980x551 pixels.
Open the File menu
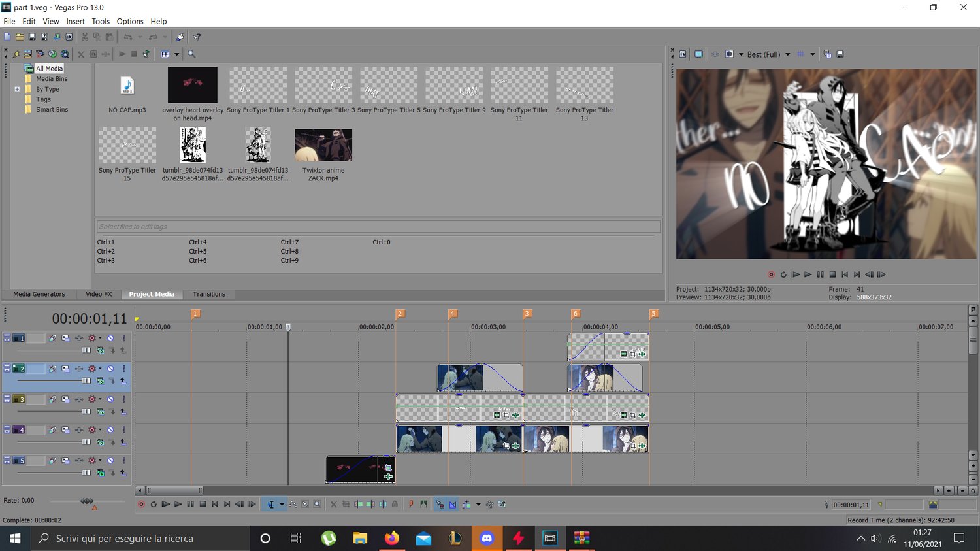point(9,21)
